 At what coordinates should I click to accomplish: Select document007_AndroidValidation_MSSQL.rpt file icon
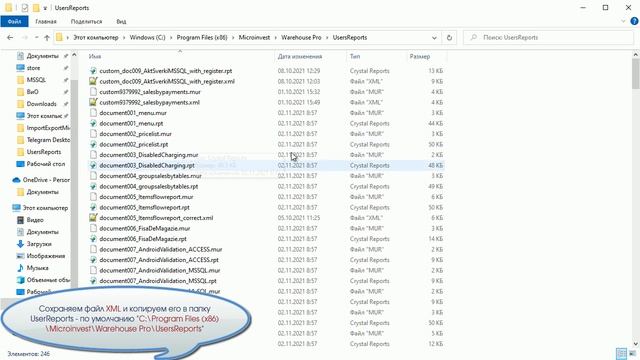93,281
